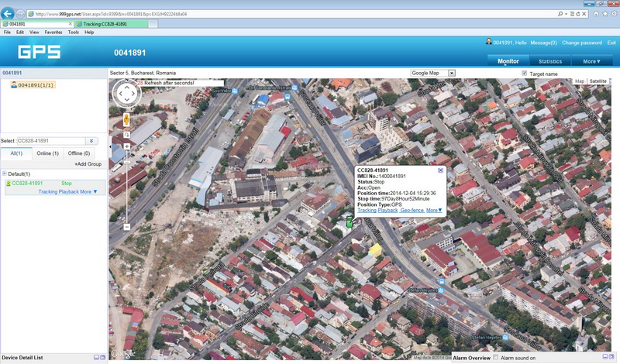Collapse the Default(1) group tree
The width and height of the screenshot is (620, 364).
click(x=3, y=174)
